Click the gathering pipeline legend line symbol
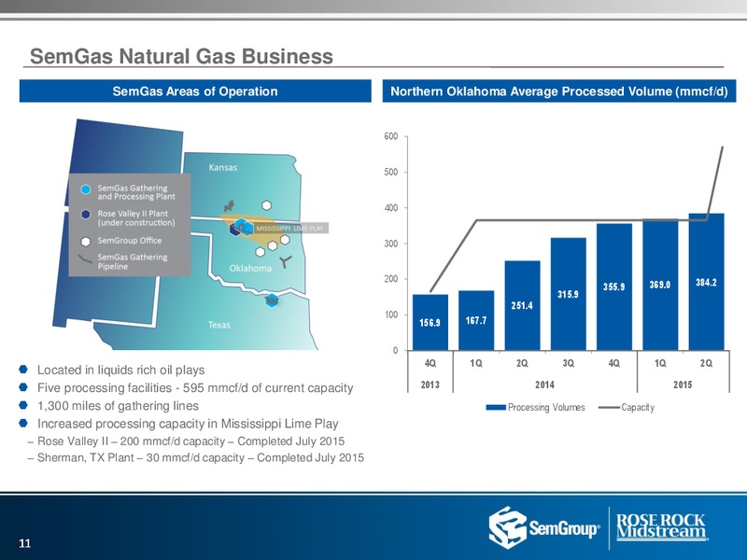Screen dimensions: 747x560 (x=86, y=260)
